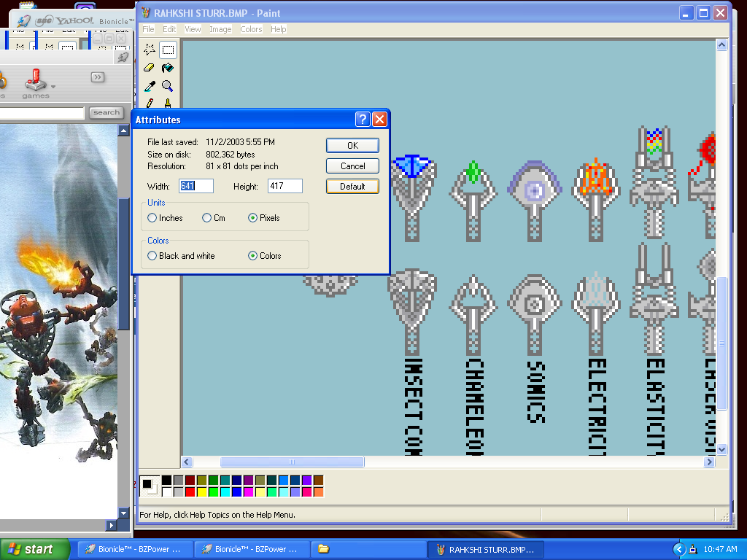Select the Free-Form Select tool

click(150, 50)
